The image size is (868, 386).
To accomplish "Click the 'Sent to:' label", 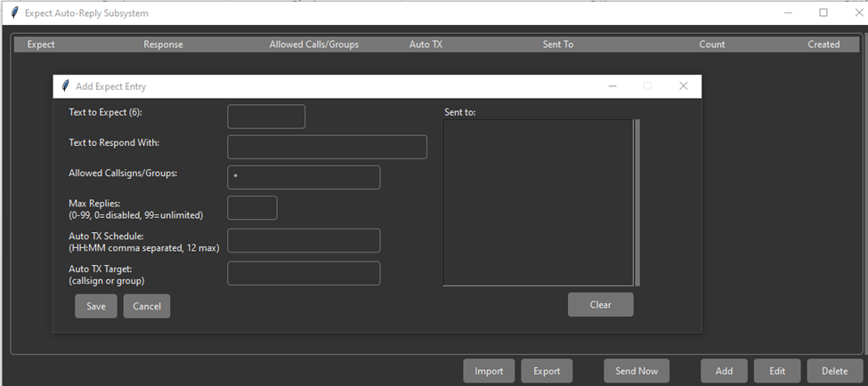I will tap(460, 112).
